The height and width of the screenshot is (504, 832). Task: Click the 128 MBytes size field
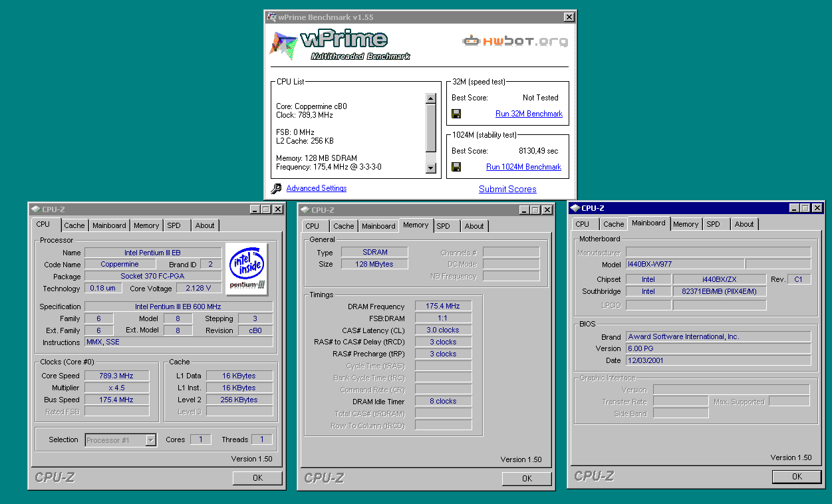(x=374, y=265)
